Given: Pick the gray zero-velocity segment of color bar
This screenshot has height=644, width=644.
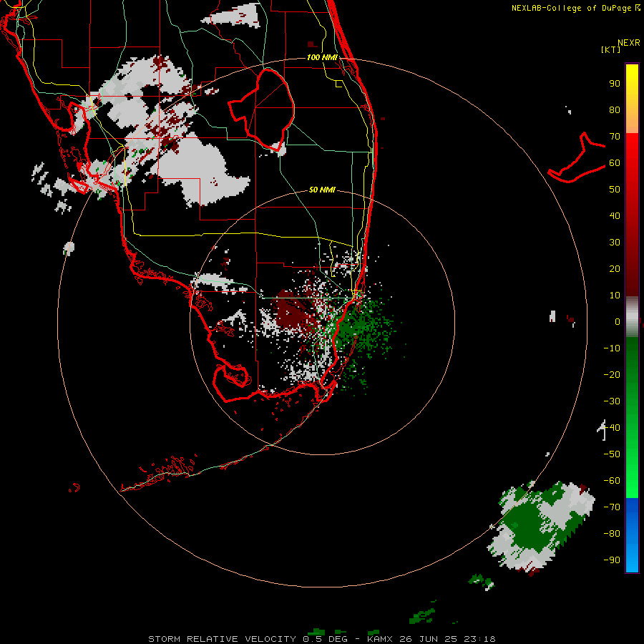Looking at the screenshot, I should 632,317.
